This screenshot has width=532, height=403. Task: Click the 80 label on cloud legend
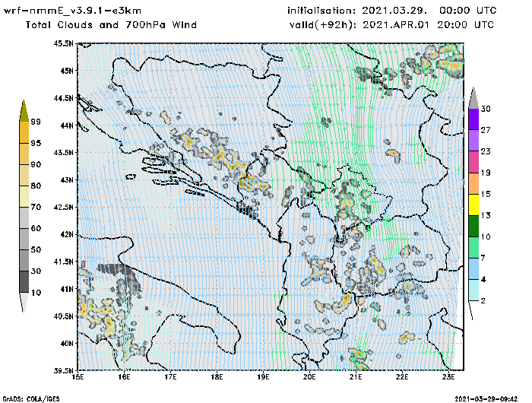(x=36, y=186)
